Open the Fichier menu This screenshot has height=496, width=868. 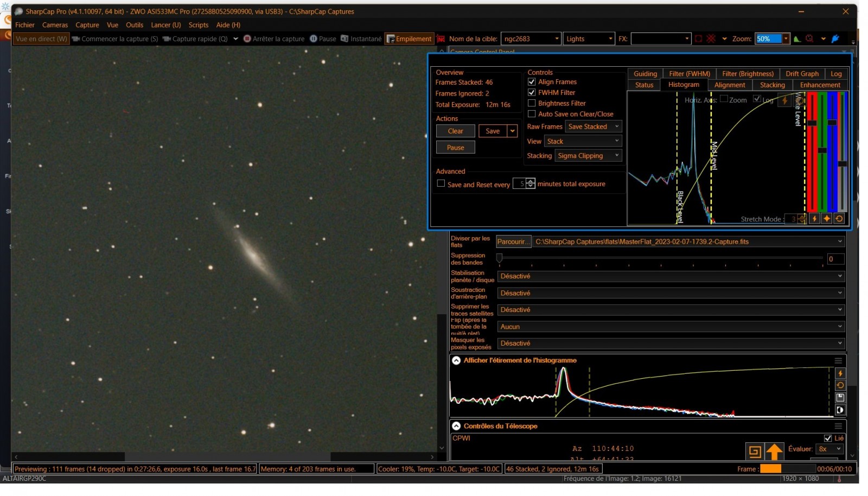point(25,25)
